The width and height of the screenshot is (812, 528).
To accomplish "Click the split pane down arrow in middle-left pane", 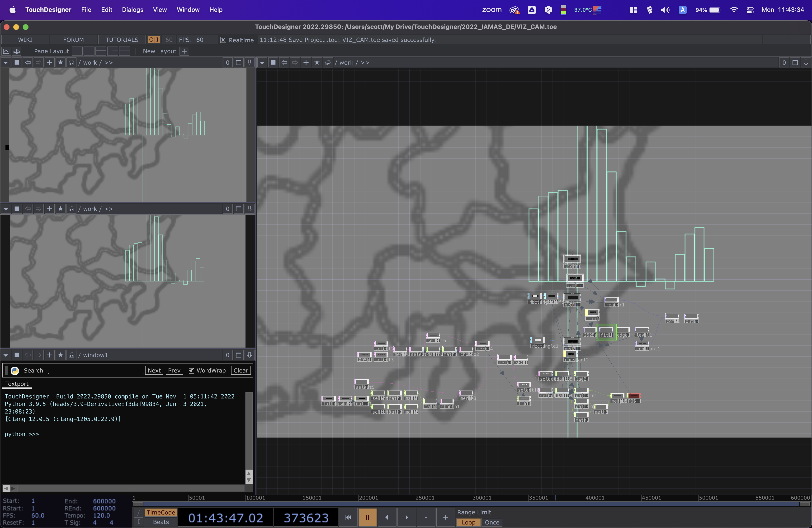I will click(249, 209).
